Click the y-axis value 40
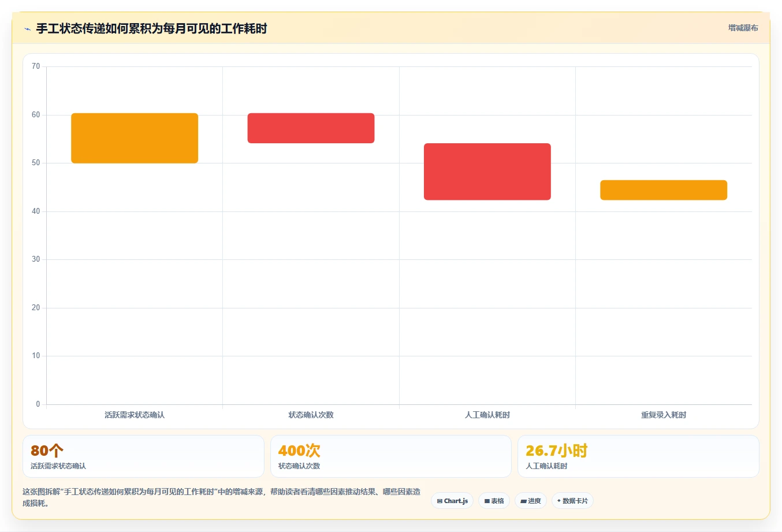Screen dimensions: 782x532 36,211
